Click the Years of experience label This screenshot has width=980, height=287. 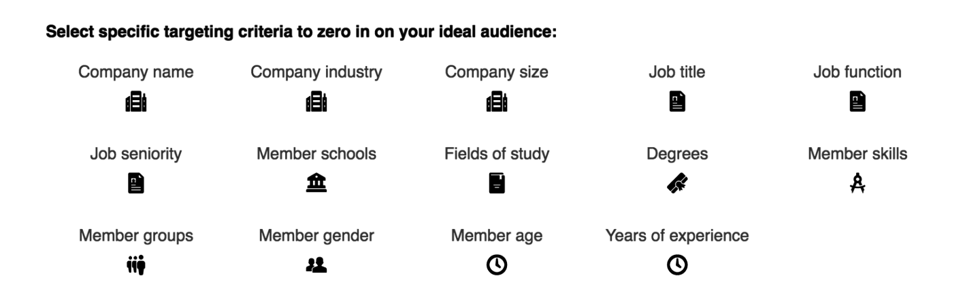[677, 236]
